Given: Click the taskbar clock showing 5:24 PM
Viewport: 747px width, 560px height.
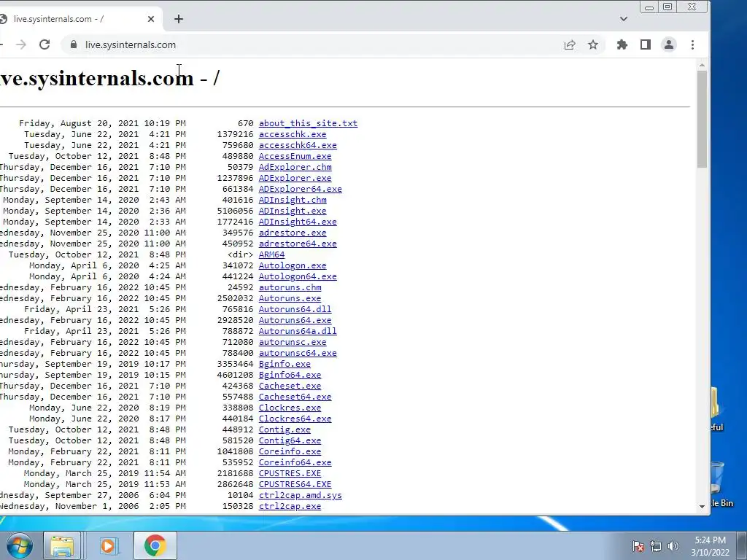Looking at the screenshot, I should (710, 546).
